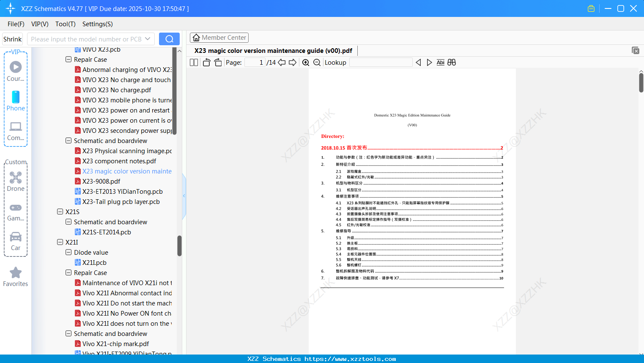Click the Shrink button
The width and height of the screenshot is (644, 363).
point(12,39)
